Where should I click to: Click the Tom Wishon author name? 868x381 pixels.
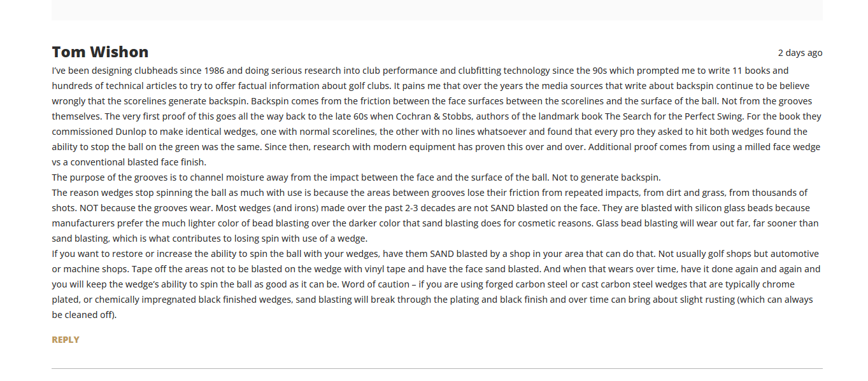tap(100, 52)
